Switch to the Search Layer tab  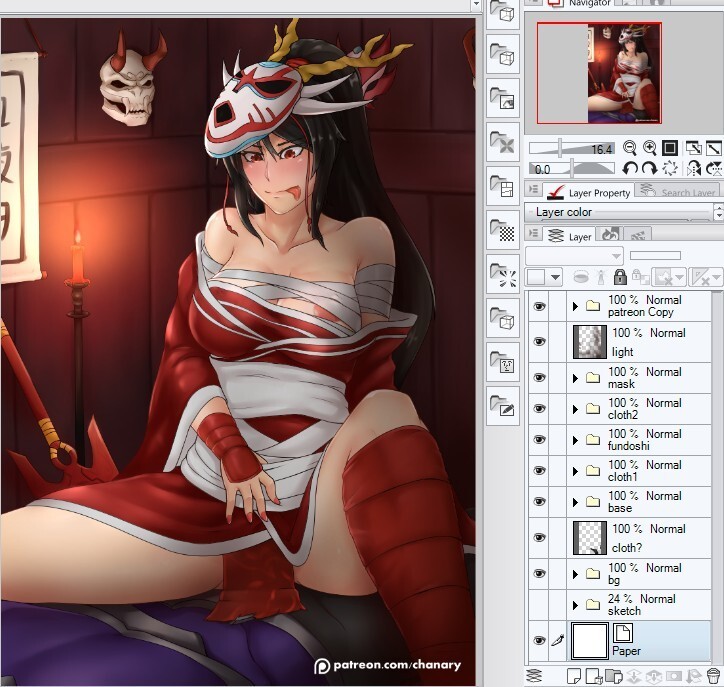coord(678,192)
